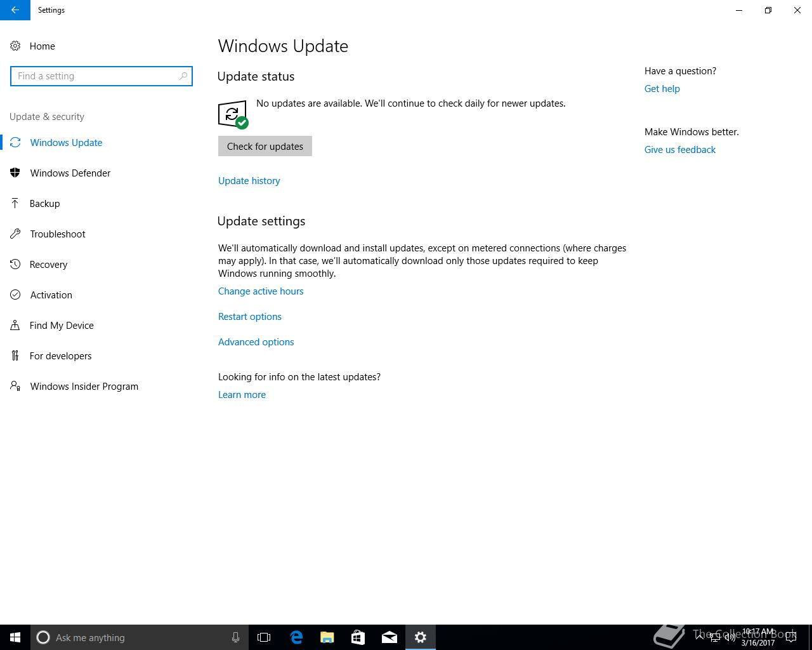Click 'No updates are available' status text
The height and width of the screenshot is (650, 812).
pos(411,103)
